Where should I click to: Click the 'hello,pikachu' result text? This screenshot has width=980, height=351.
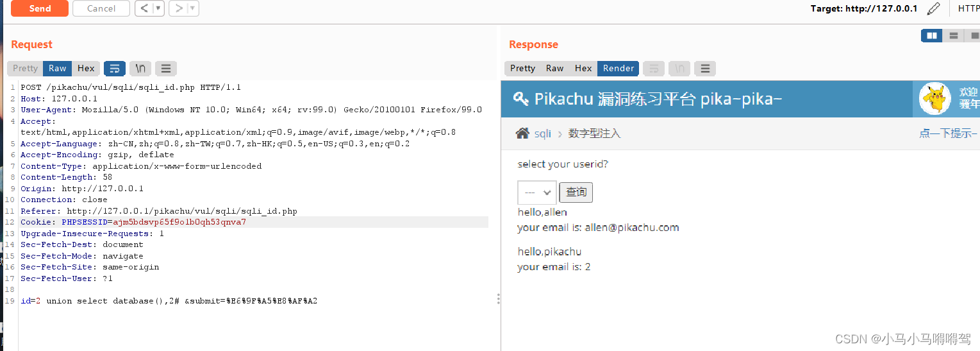(549, 252)
